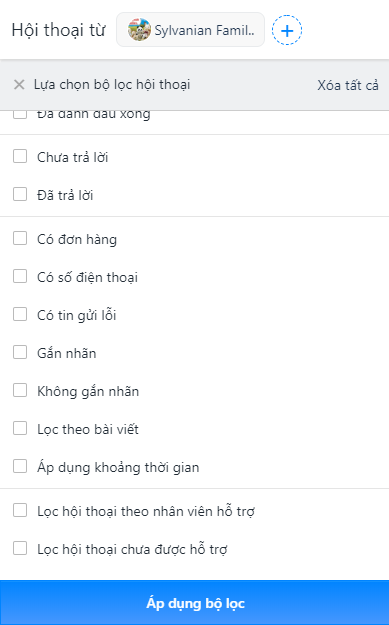This screenshot has height=625, width=389.
Task: Toggle the Có số điện thoại checkbox
Action: [x=20, y=276]
